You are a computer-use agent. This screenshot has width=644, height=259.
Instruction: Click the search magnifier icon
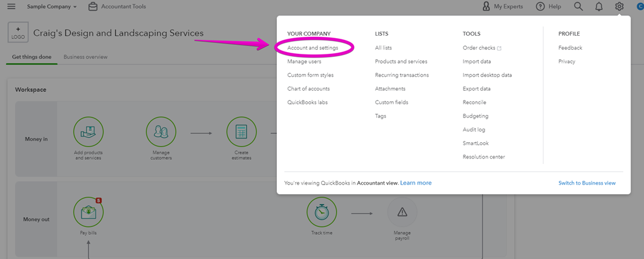pyautogui.click(x=579, y=7)
